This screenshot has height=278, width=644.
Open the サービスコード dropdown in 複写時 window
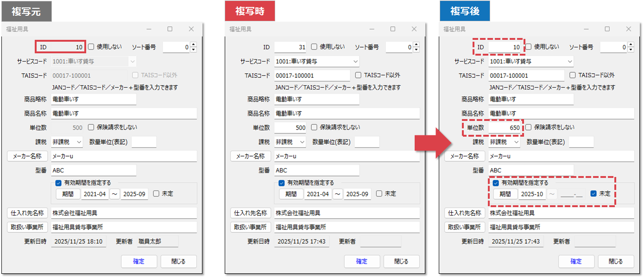pos(356,61)
